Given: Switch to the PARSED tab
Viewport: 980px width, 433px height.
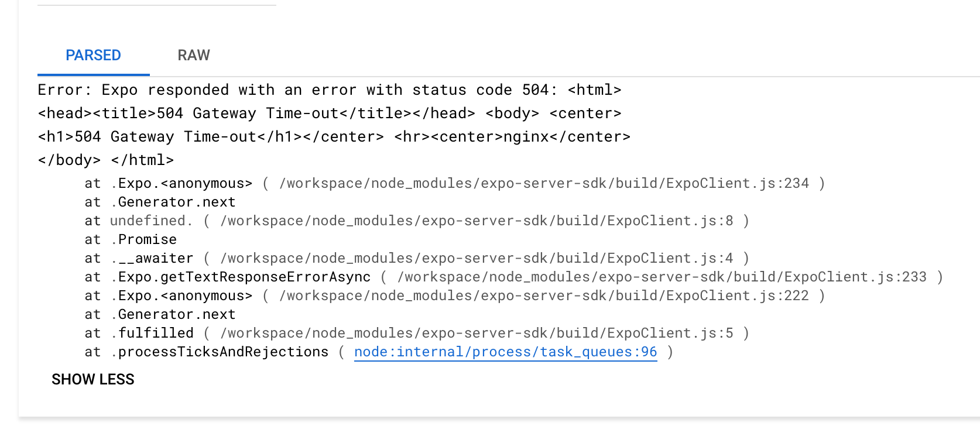Looking at the screenshot, I should tap(93, 55).
